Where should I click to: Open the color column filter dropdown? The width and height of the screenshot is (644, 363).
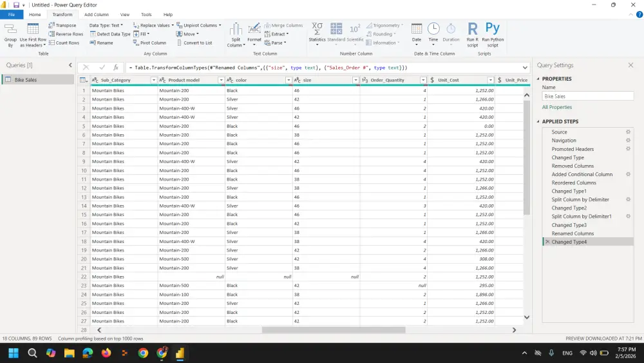(x=289, y=80)
